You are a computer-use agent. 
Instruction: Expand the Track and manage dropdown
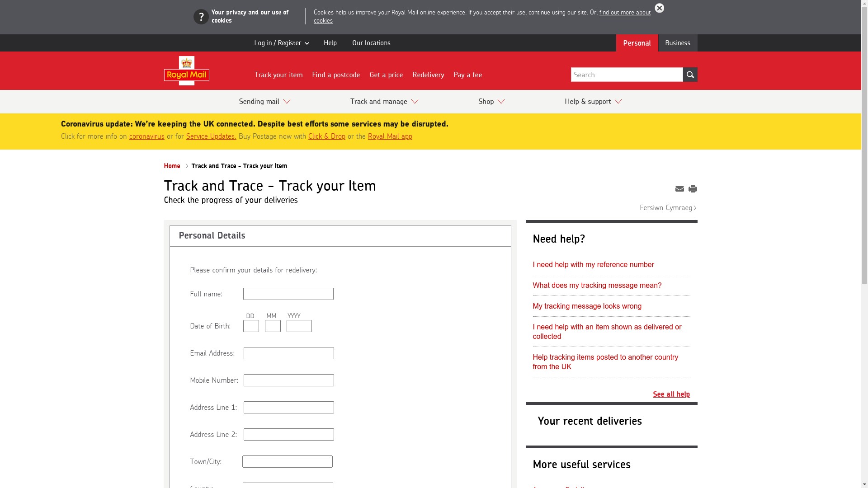pyautogui.click(x=384, y=101)
